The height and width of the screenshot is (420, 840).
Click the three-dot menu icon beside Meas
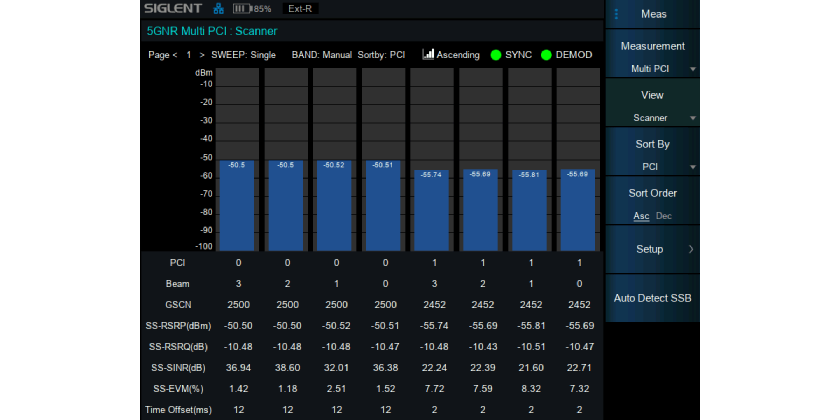616,14
